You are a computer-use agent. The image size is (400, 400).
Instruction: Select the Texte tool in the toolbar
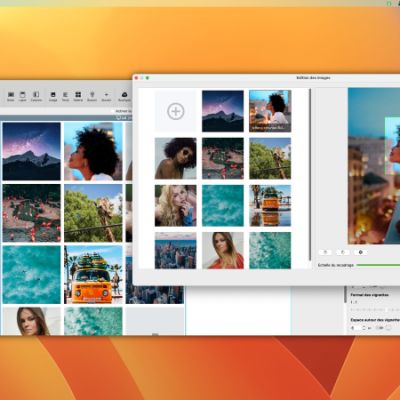pos(65,96)
